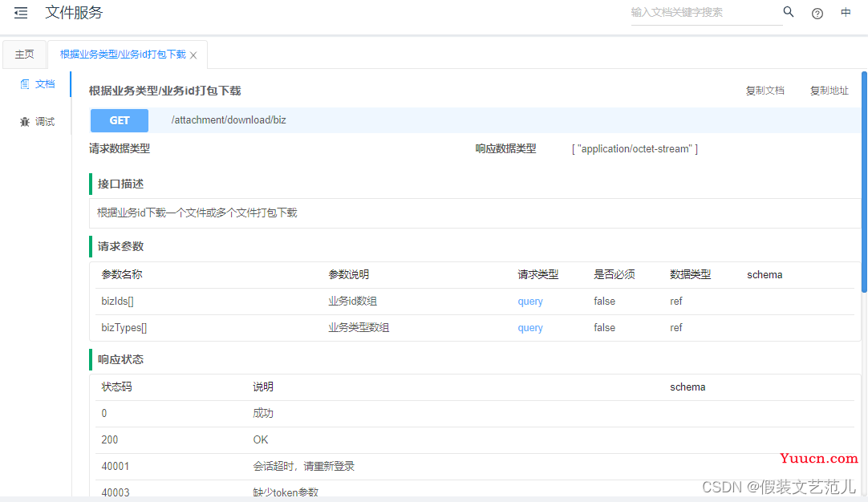Click the 业务类型数组 description cell

[359, 328]
